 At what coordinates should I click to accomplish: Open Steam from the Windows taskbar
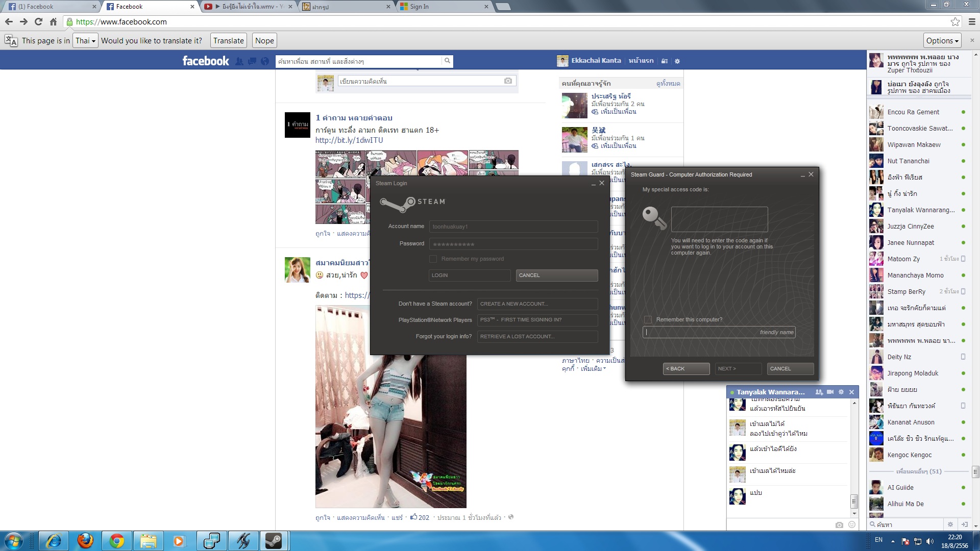pyautogui.click(x=274, y=541)
